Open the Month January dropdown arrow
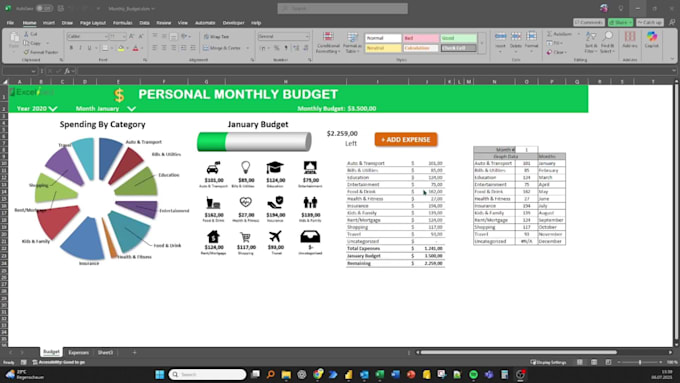680x383 pixels. 132,108
